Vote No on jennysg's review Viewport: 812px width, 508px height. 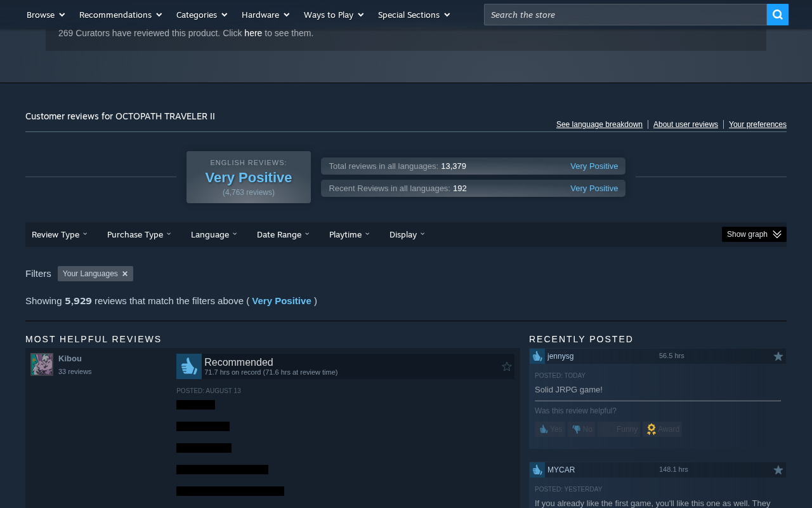coord(582,429)
